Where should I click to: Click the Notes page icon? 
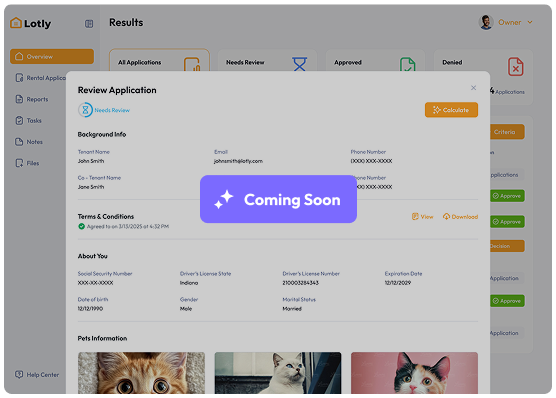[x=19, y=142]
